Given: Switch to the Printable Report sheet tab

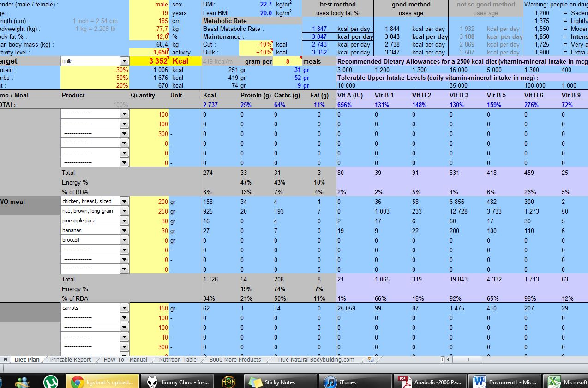Looking at the screenshot, I should point(71,359).
